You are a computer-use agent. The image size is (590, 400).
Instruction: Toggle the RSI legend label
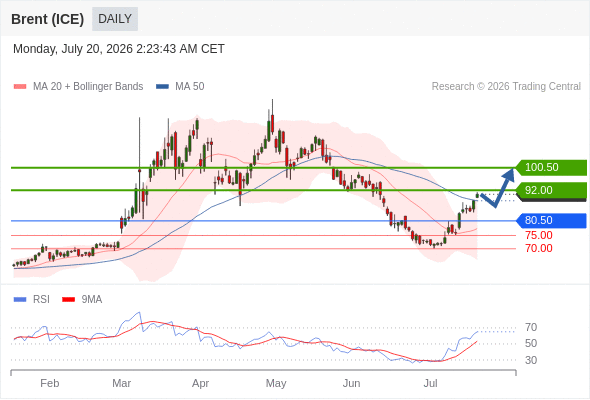point(41,300)
